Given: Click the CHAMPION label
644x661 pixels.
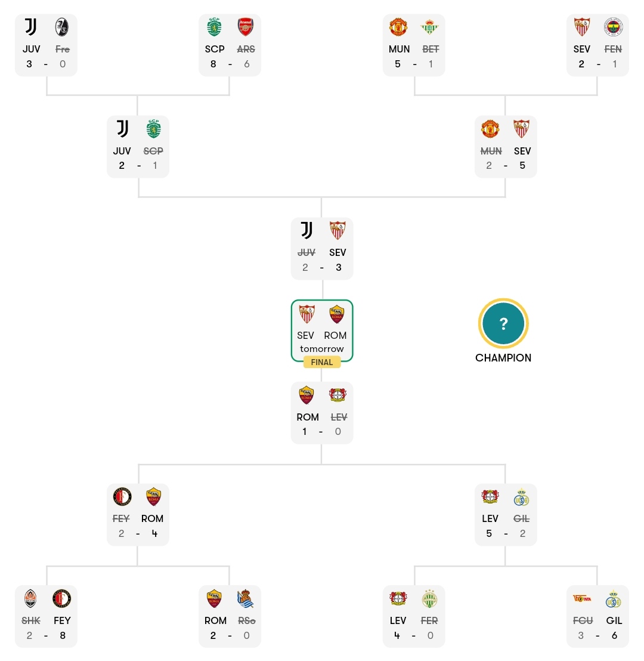Looking at the screenshot, I should click(x=503, y=358).
